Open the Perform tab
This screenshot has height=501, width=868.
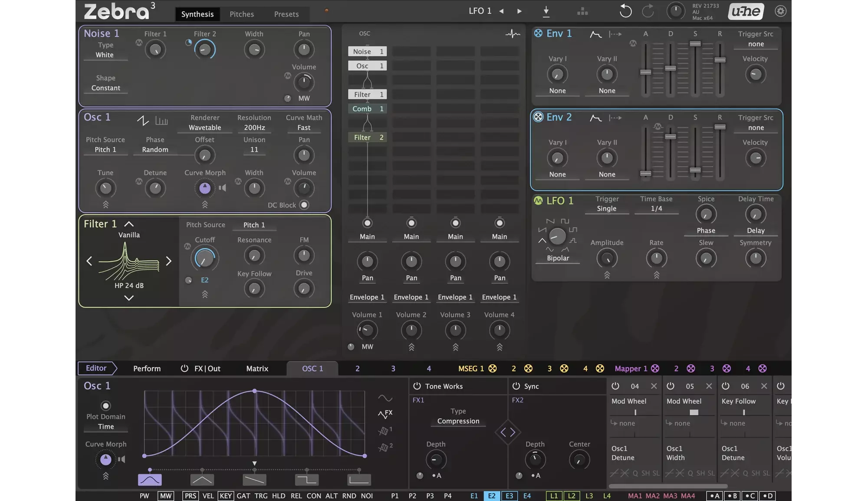click(147, 368)
